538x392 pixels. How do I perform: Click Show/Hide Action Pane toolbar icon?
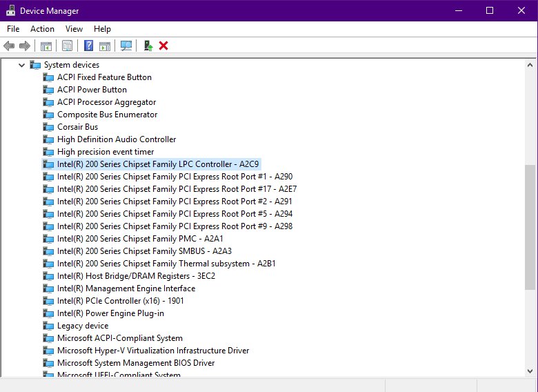click(105, 46)
